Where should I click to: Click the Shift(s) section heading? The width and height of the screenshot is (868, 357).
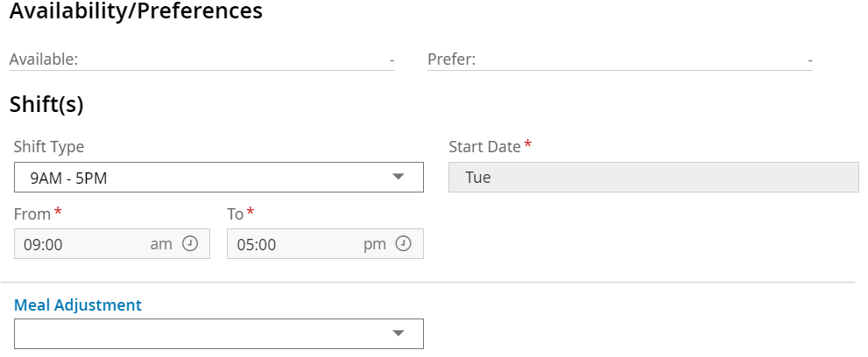click(x=46, y=105)
